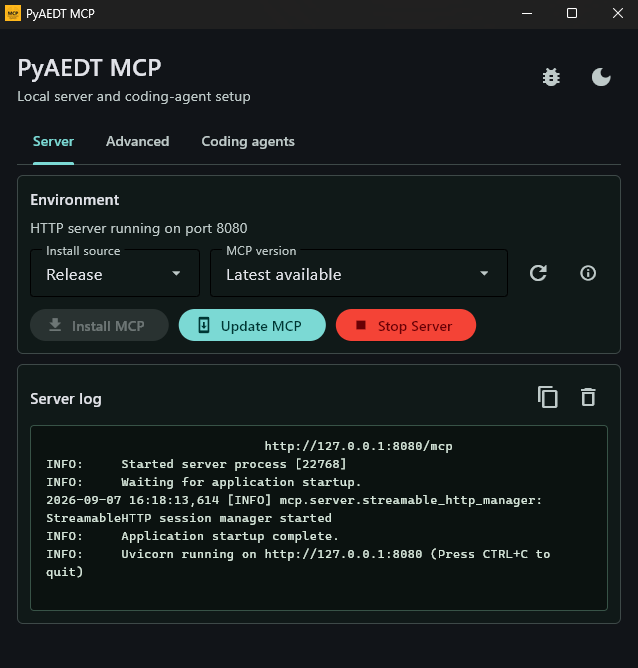Switch to the Server tab
638x668 pixels.
[53, 141]
